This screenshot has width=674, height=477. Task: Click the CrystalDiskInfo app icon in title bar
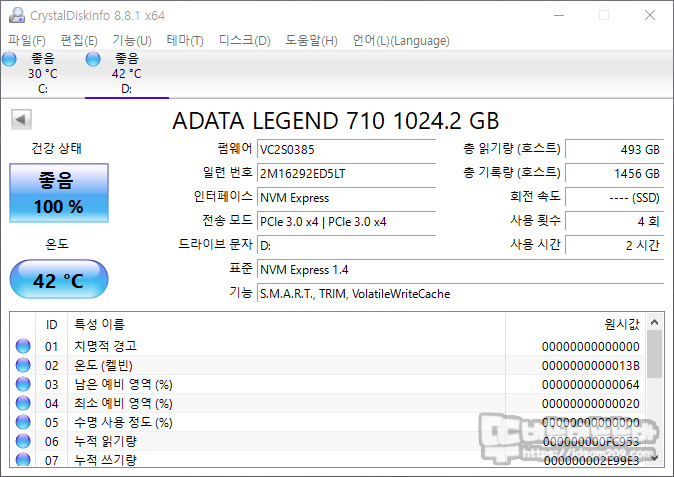[17, 15]
